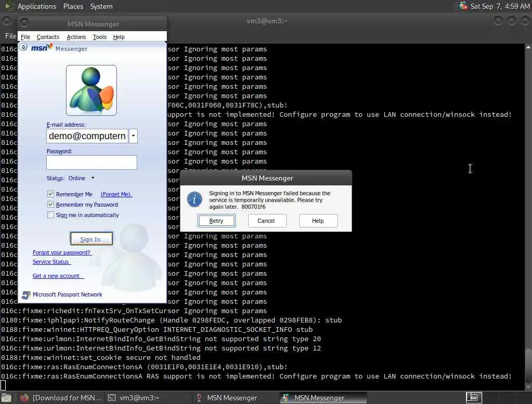532x404 pixels.
Task: Click the workspace switcher icon in bottom panel
Action: coord(474,398)
